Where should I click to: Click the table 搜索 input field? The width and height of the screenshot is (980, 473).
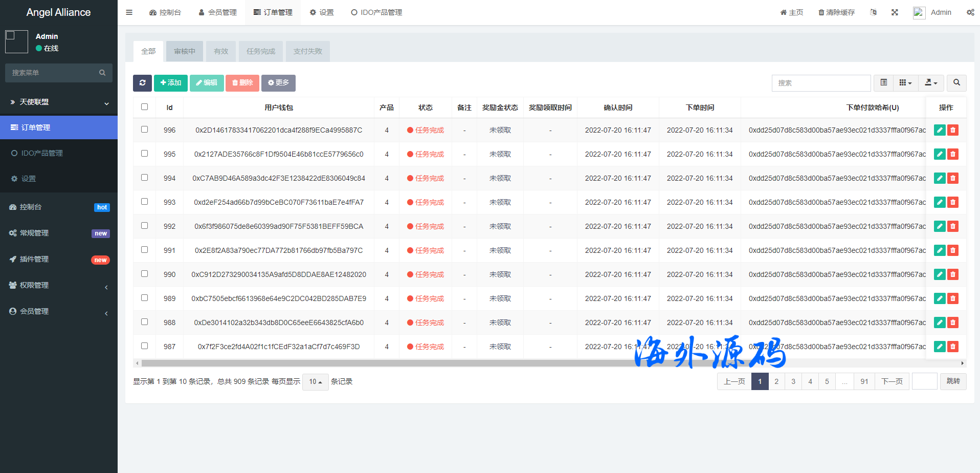821,83
